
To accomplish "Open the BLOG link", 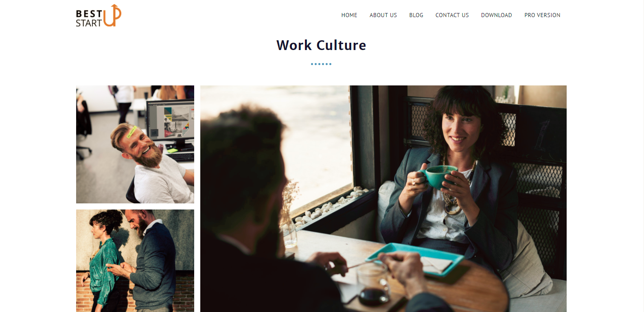I will [416, 15].
